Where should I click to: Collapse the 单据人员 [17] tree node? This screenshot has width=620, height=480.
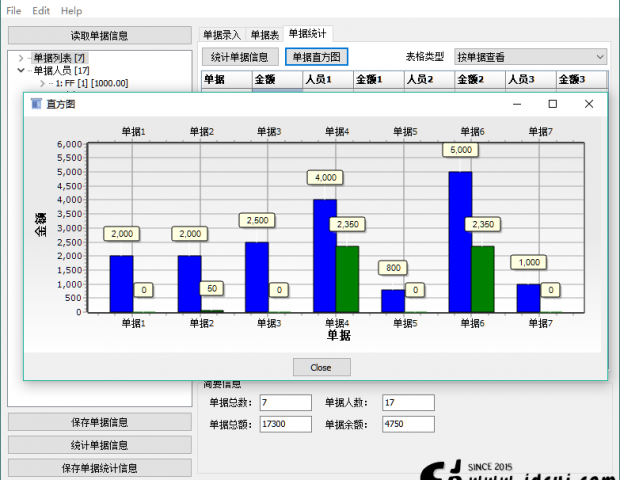21,71
